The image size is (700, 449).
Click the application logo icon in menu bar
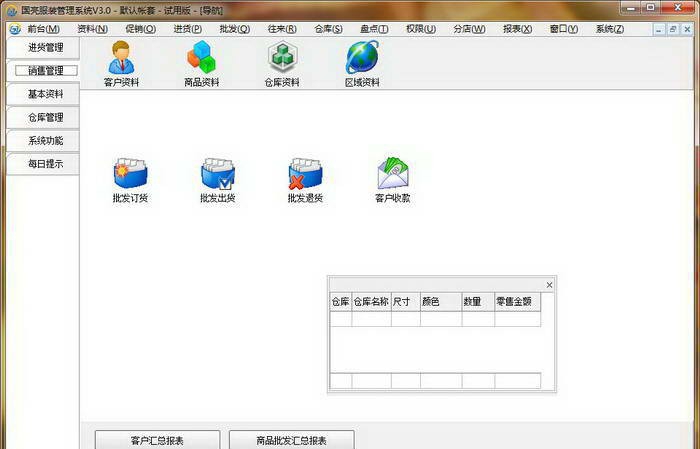point(15,29)
